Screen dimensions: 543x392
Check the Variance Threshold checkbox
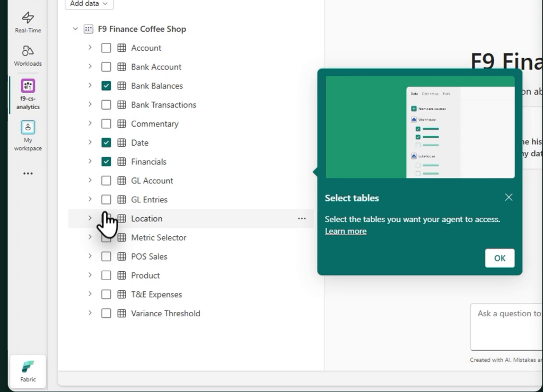106,314
